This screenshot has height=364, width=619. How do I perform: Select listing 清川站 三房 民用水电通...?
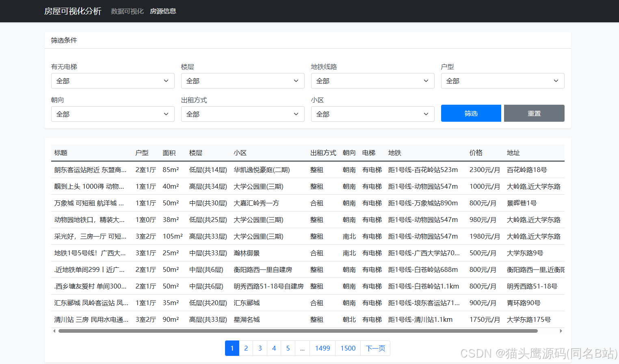tap(91, 320)
